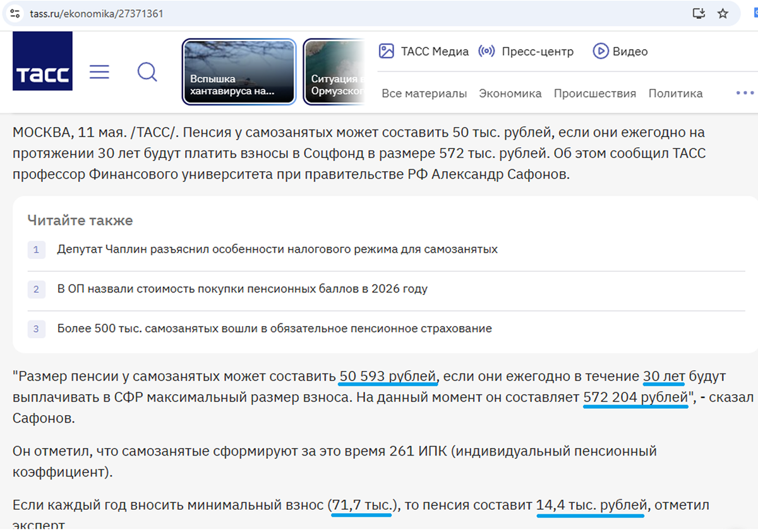Click the underlined text 50 593 рублей
The height and width of the screenshot is (532, 758).
(388, 377)
